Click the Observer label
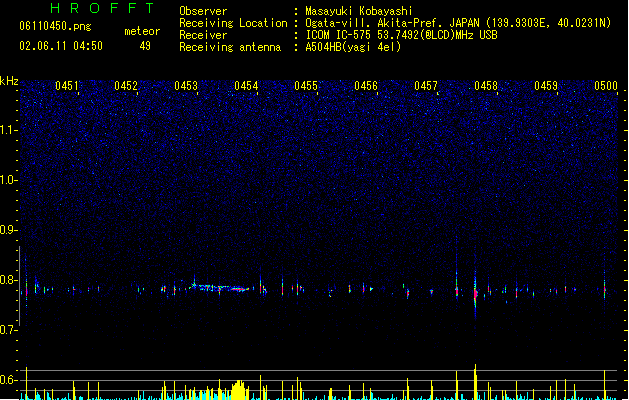 (203, 11)
